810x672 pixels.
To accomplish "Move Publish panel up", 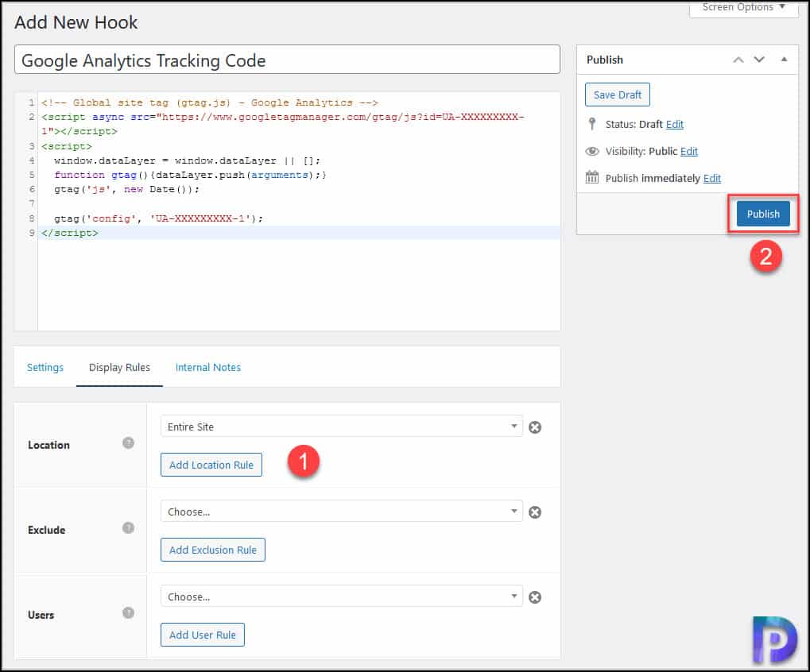I will (x=738, y=60).
